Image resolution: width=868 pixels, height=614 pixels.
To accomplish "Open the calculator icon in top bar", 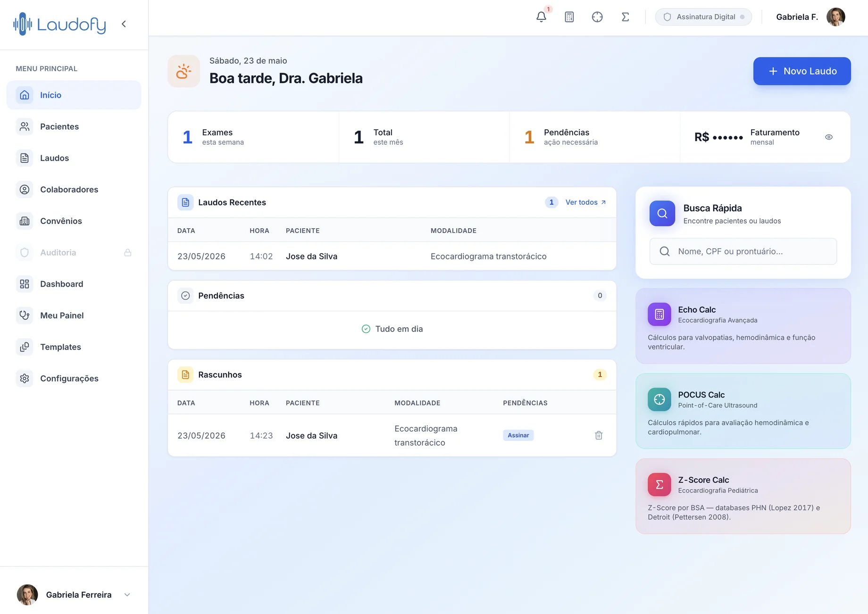I will pyautogui.click(x=569, y=17).
